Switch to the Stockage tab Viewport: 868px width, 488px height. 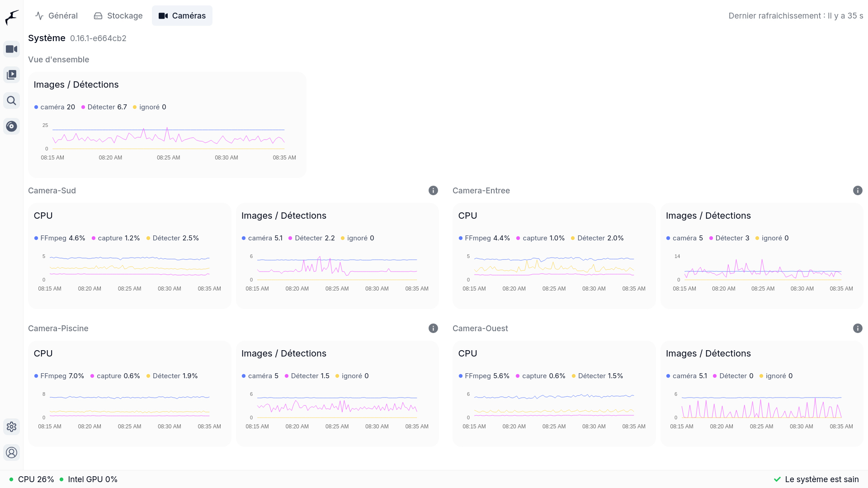(x=118, y=16)
